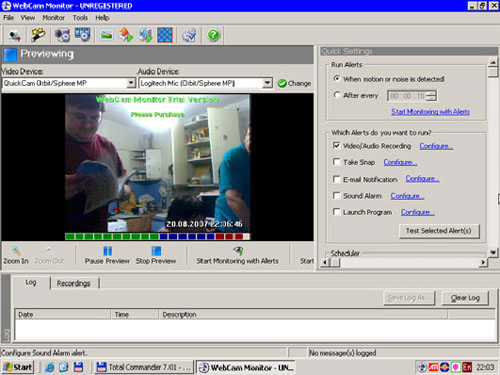Viewport: 500px width, 375px height.
Task: Click the pink tray icon
Action: tap(456, 367)
